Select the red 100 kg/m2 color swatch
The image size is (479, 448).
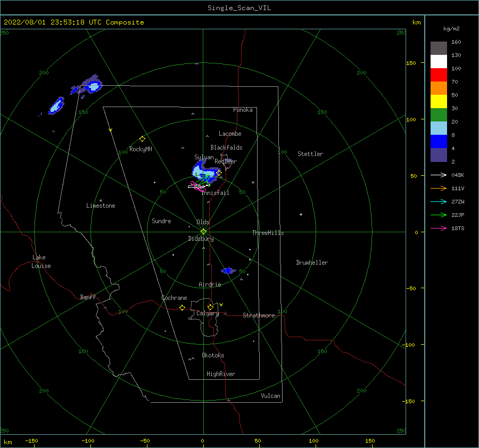click(439, 75)
